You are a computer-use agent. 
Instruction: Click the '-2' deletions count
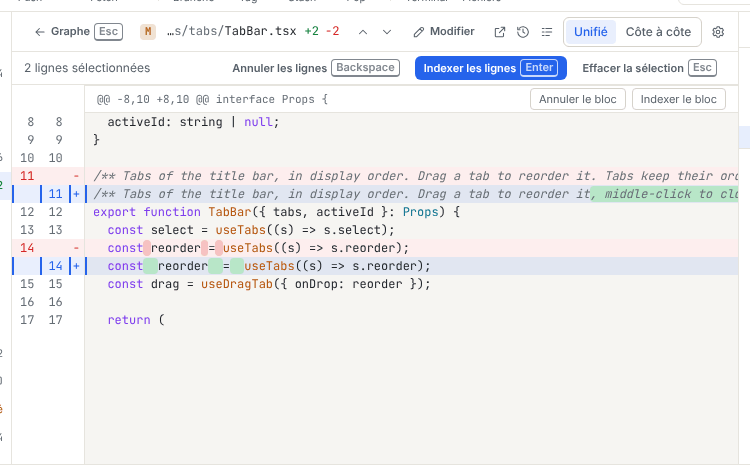[332, 32]
